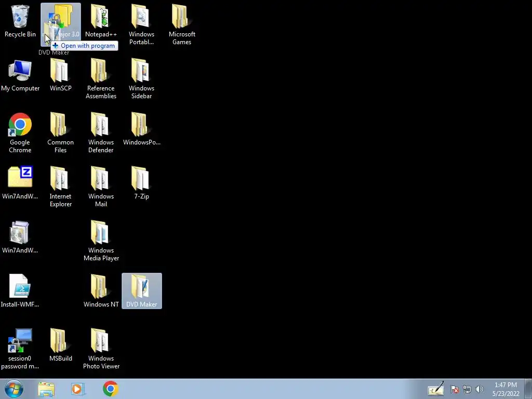Select the Recycle Bin icon

[x=20, y=22]
